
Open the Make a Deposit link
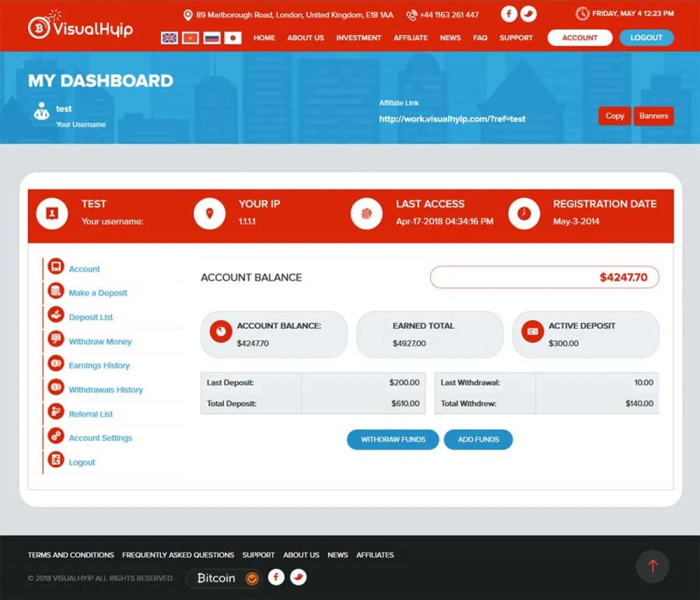tap(98, 293)
